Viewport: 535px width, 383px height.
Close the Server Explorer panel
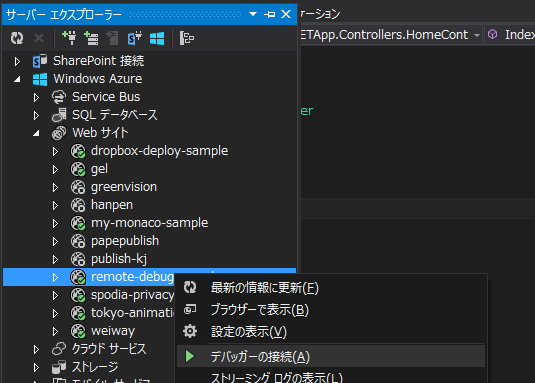coord(286,14)
